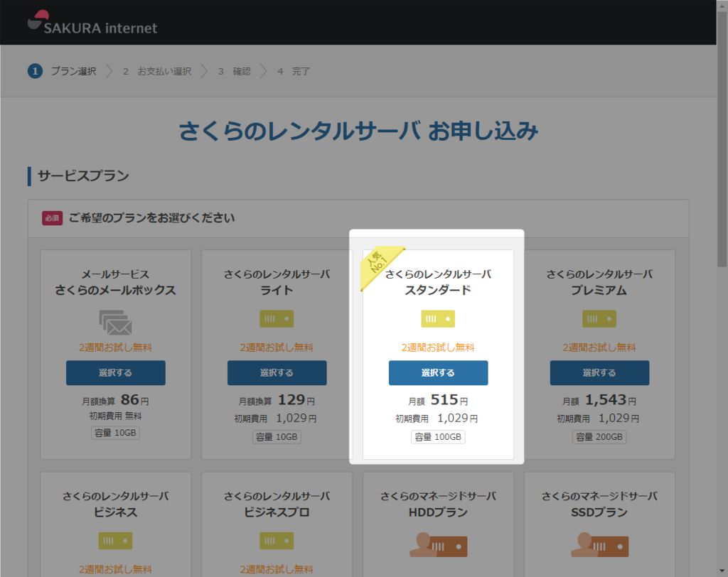Go to step 4 完了
Image resolution: width=728 pixels, height=577 pixels.
[x=294, y=71]
